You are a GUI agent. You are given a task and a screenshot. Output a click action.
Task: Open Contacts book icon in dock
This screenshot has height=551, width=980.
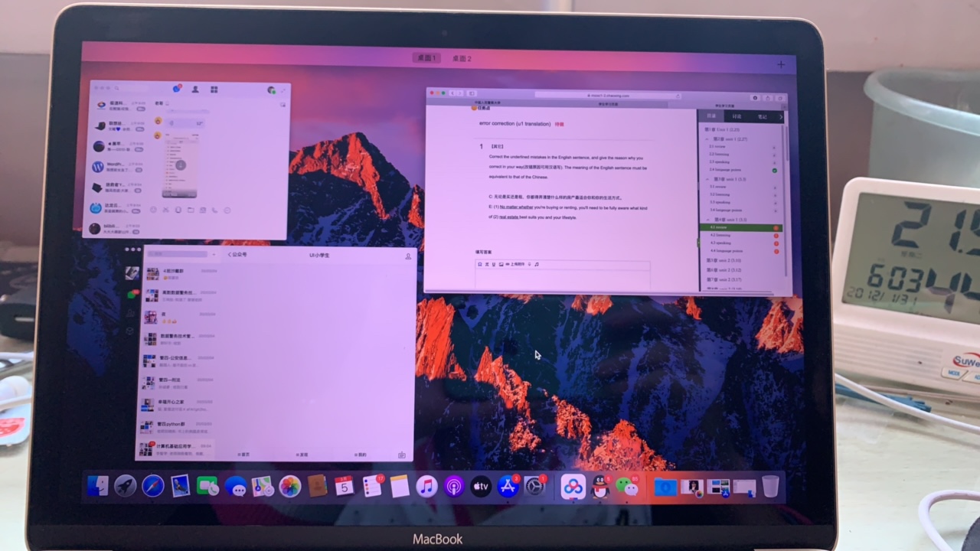pyautogui.click(x=317, y=486)
